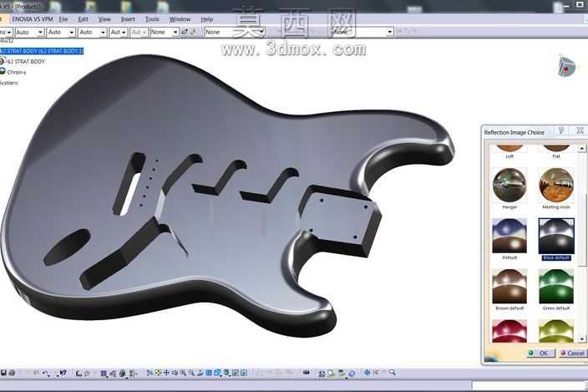Click the Search magnifier icon at toolbar end
The image size is (588, 392).
point(392,372)
